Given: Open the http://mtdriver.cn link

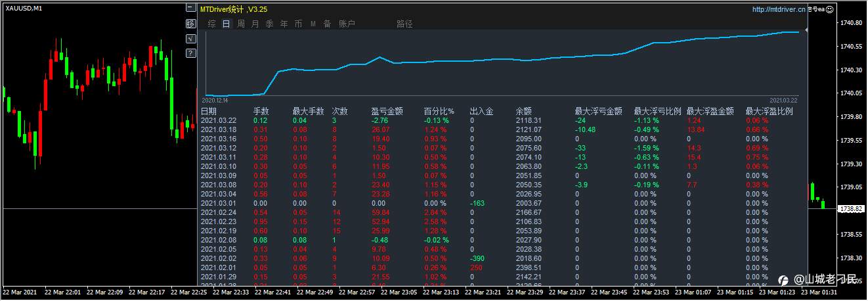Looking at the screenshot, I should coord(779,9).
